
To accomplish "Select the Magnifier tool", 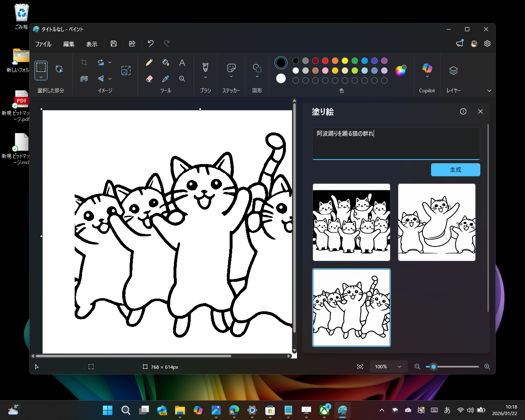I will [182, 78].
